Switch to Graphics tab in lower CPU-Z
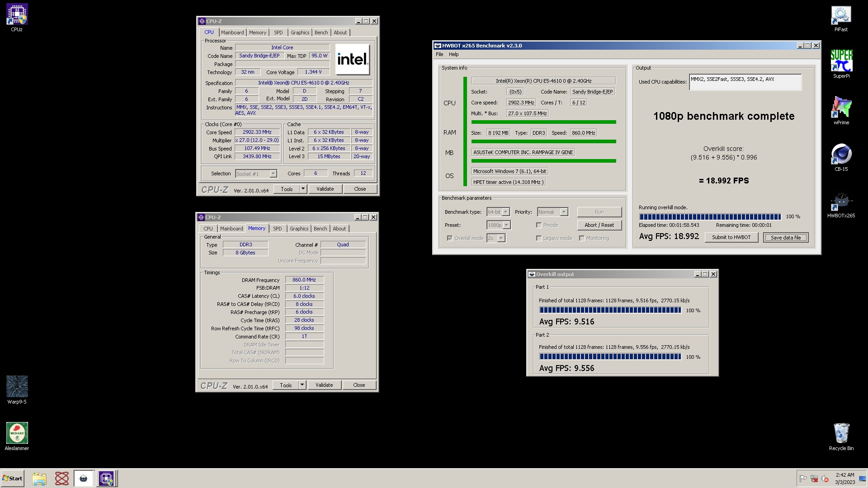868x488 pixels. [x=299, y=229]
